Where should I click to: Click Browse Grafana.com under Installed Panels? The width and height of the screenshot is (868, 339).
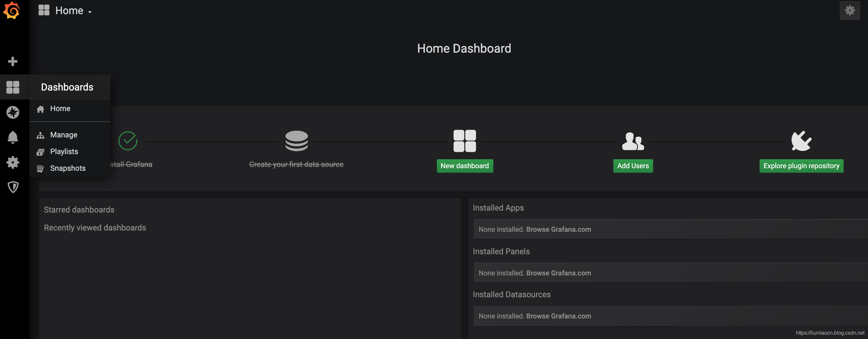click(558, 273)
